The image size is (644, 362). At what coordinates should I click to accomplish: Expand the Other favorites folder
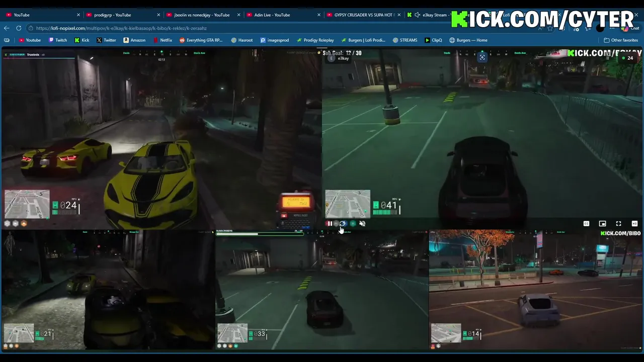tap(621, 40)
